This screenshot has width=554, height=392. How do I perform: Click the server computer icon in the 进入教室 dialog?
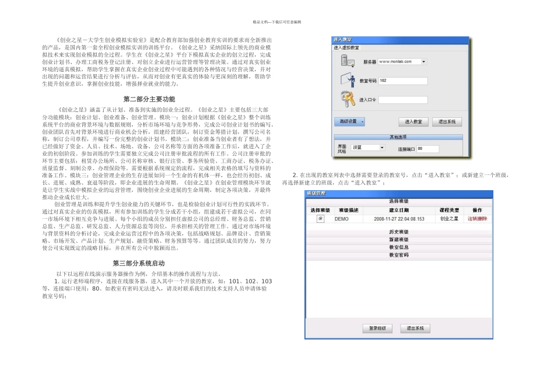pyautogui.click(x=348, y=61)
